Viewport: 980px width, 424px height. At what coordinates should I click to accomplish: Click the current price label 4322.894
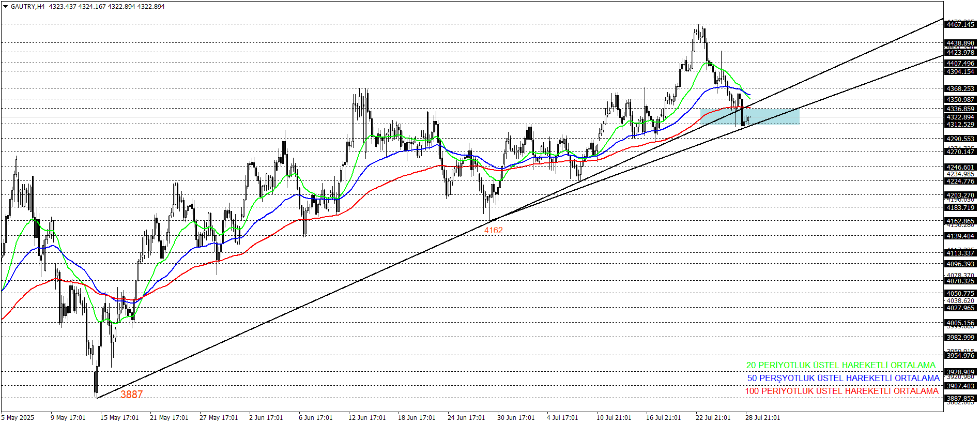click(960, 117)
